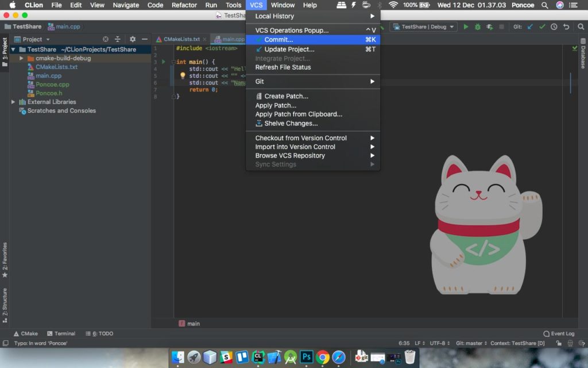Click the yellow lightbulb intention icon
This screenshot has height=368, width=588.
(x=183, y=75)
